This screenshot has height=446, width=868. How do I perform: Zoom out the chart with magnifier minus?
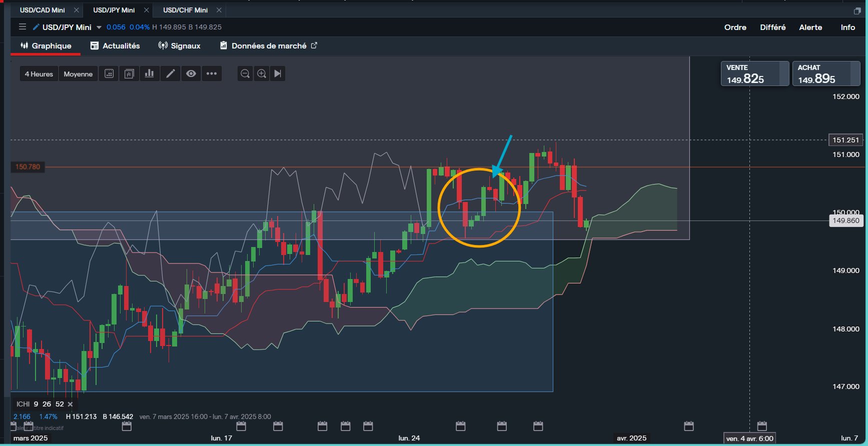(245, 74)
